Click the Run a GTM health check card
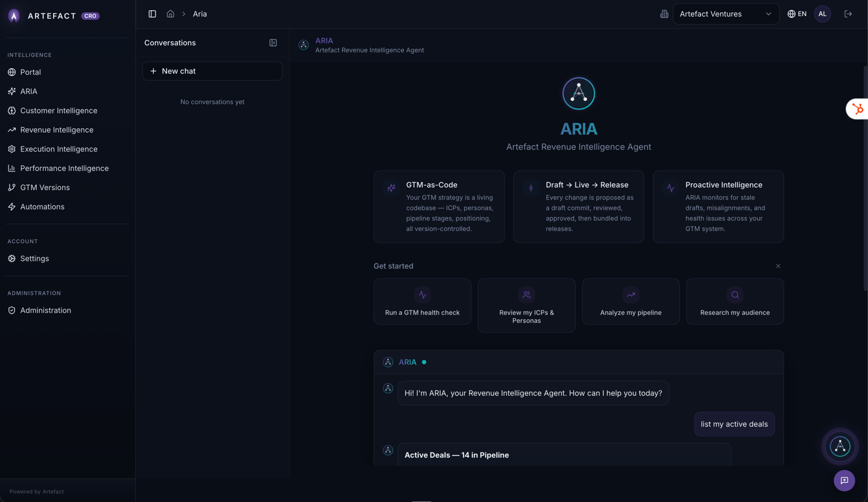The width and height of the screenshot is (868, 502). pyautogui.click(x=422, y=301)
